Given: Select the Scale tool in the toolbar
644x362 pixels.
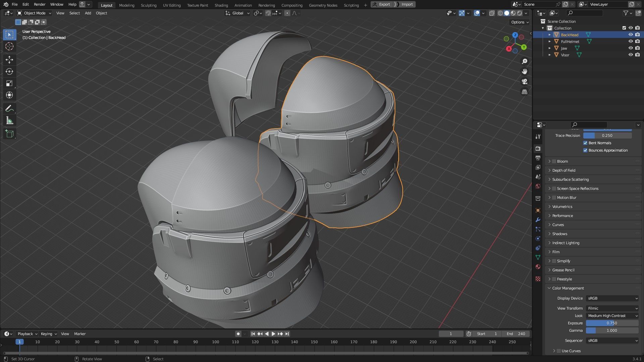Looking at the screenshot, I should (x=9, y=83).
